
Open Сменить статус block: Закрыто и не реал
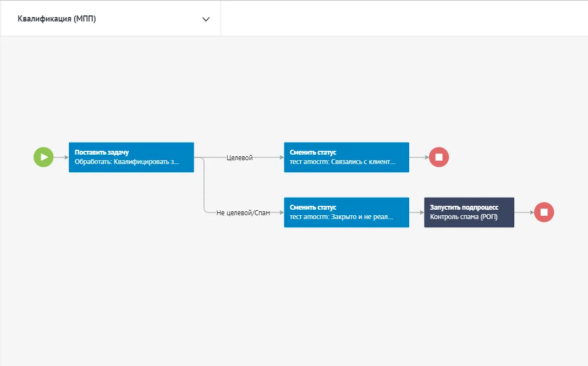click(x=346, y=212)
